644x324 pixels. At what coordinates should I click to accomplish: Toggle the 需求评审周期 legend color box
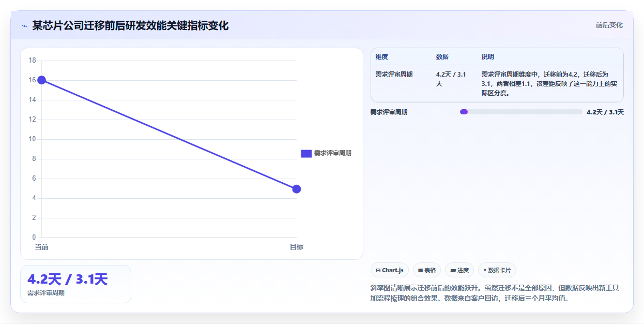pos(306,153)
